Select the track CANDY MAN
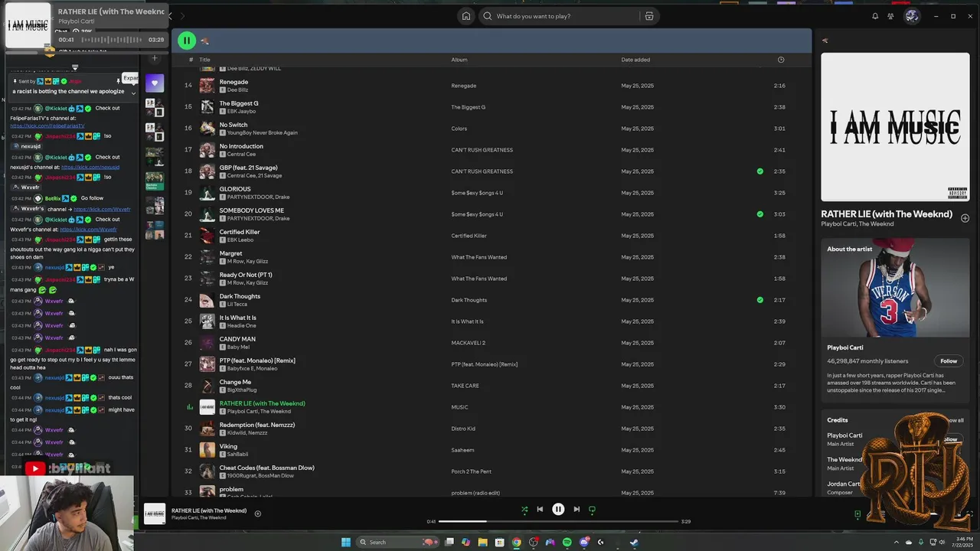Image resolution: width=980 pixels, height=551 pixels. point(237,339)
